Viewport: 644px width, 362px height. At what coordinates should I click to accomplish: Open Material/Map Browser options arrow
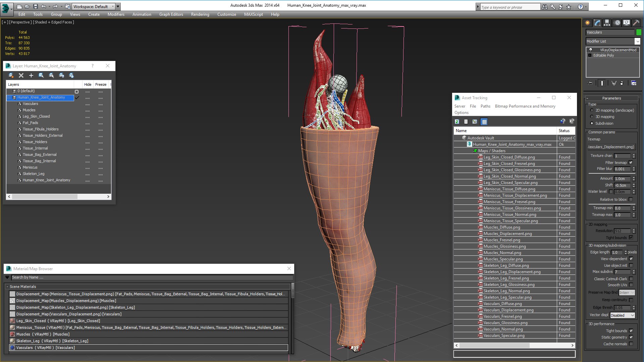click(7, 278)
